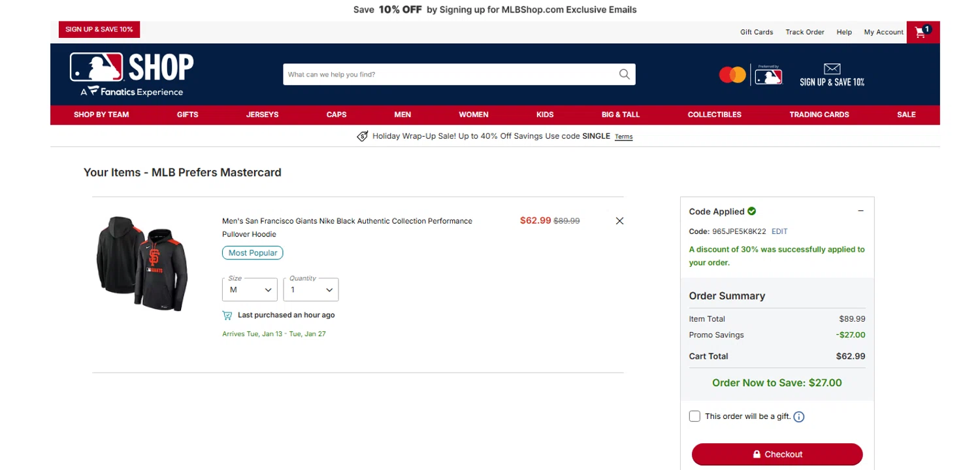Viewport: 980px width, 470px height.
Task: Click the Cart Total $62.99 value
Action: pos(851,356)
